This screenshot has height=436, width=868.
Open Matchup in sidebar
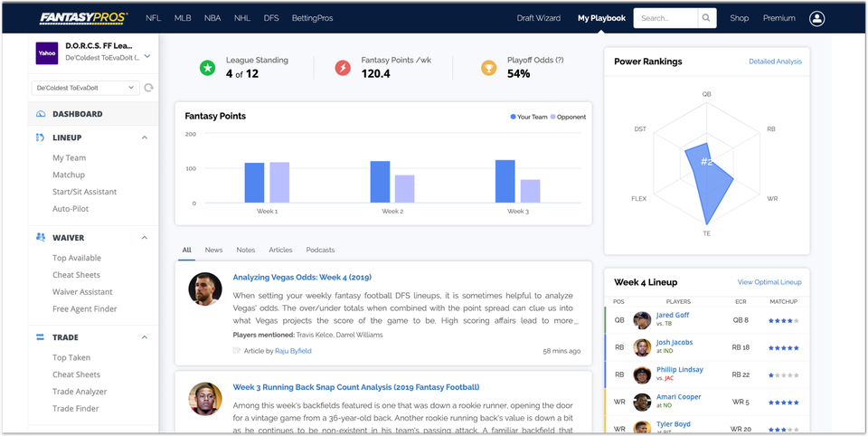69,175
